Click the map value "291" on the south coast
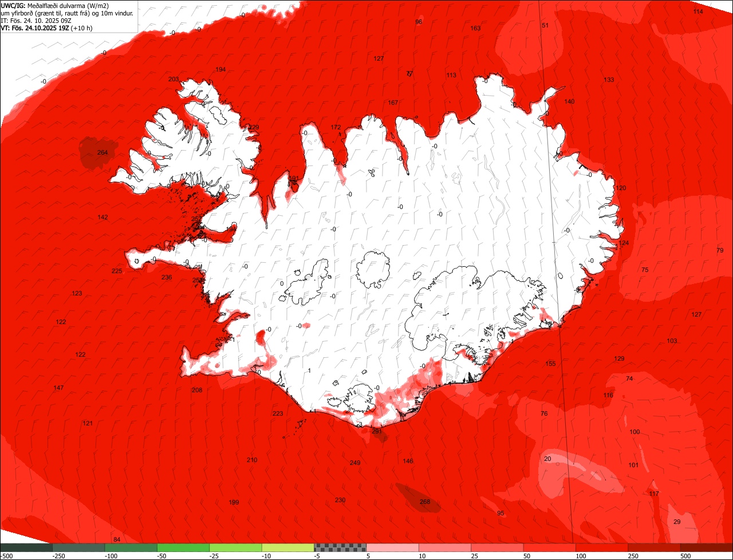This screenshot has width=733, height=560. tap(377, 432)
